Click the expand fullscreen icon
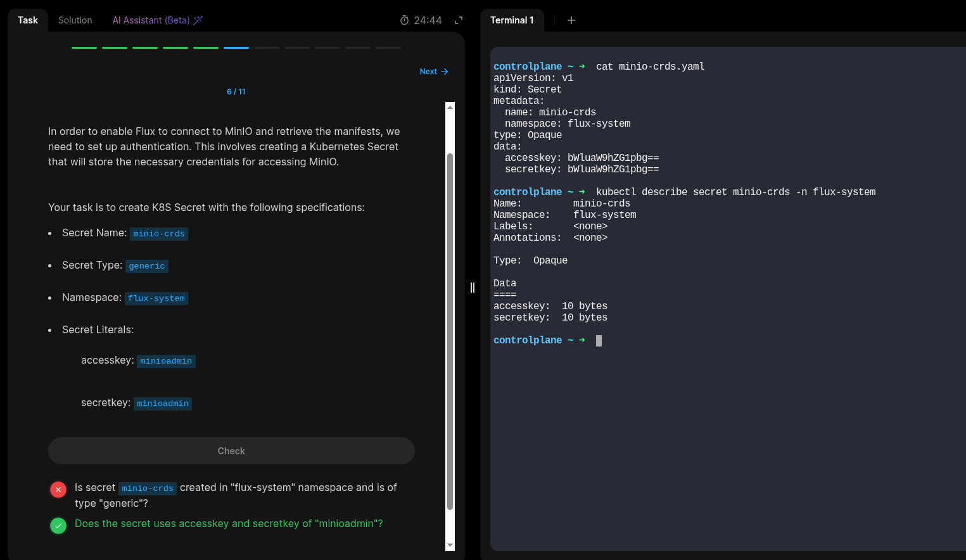The width and height of the screenshot is (966, 560). coord(459,20)
